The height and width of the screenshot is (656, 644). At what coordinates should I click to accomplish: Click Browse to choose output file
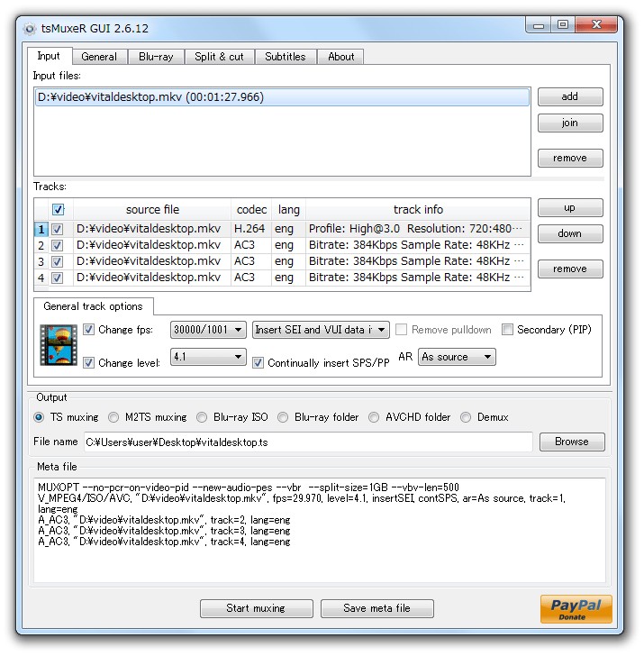571,442
